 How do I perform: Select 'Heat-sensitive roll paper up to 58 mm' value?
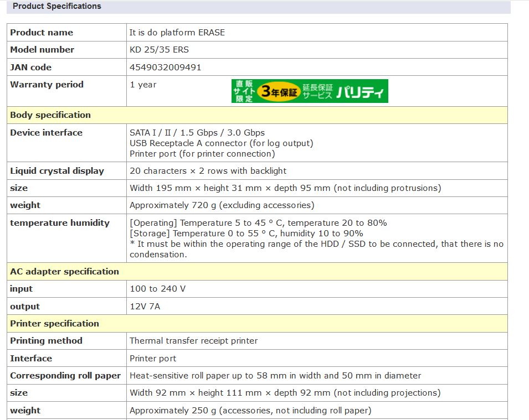coord(275,376)
